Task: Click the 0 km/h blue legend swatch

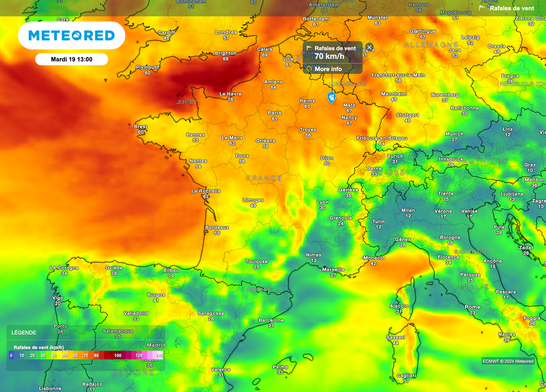Action: pos(11,355)
